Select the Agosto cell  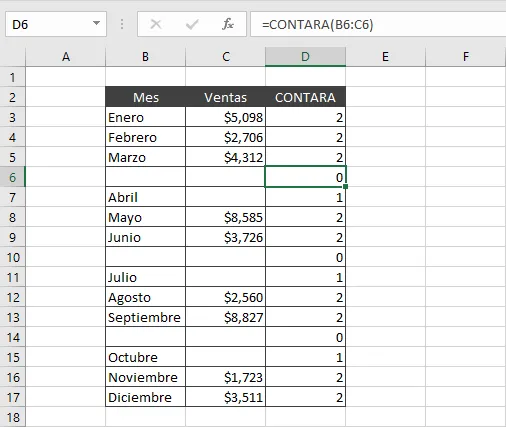tap(145, 297)
